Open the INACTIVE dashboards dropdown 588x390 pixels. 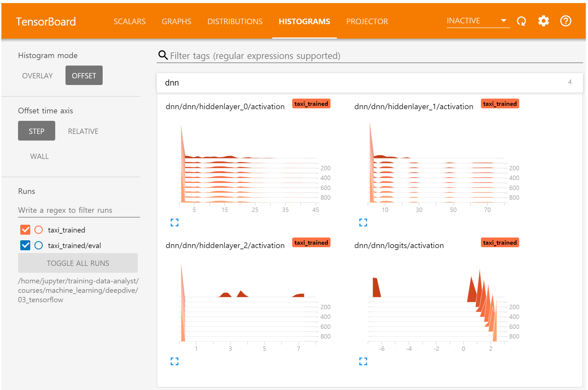478,21
